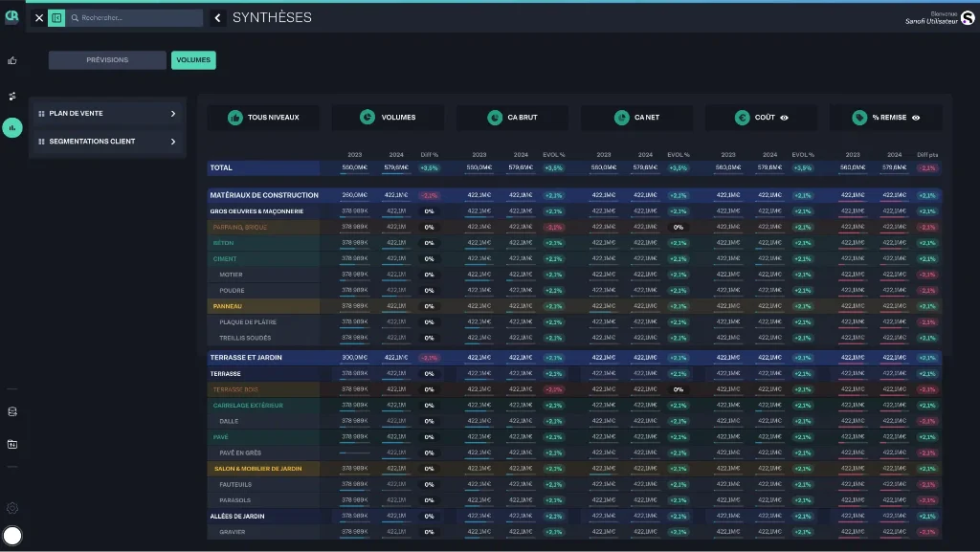980x552 pixels.
Task: Select the VOLUMES tab
Action: point(193,60)
